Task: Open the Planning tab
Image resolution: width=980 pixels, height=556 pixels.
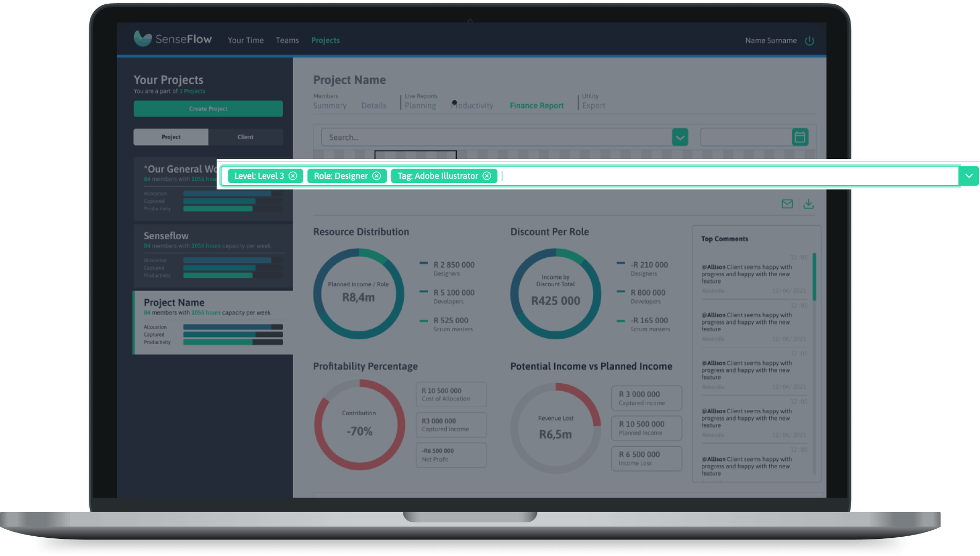Action: coord(420,106)
